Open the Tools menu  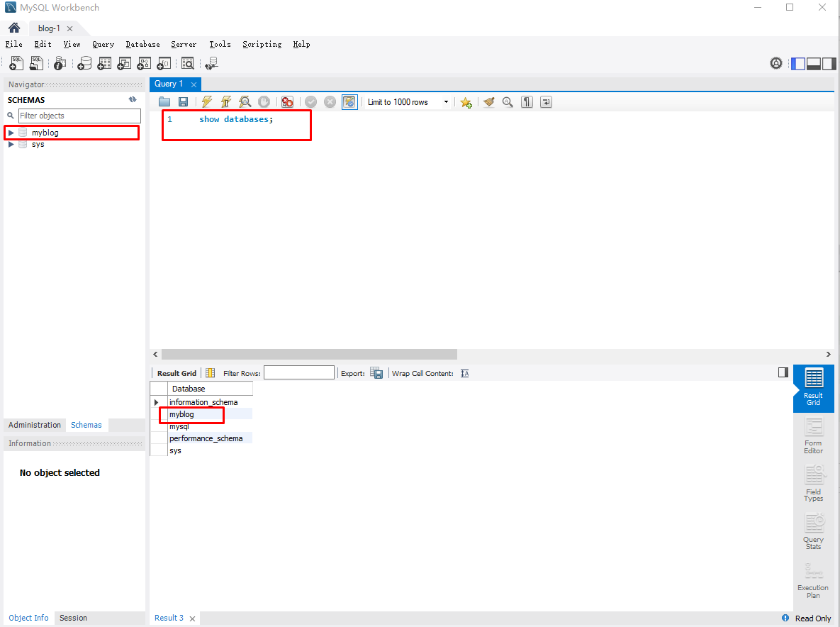(220, 44)
